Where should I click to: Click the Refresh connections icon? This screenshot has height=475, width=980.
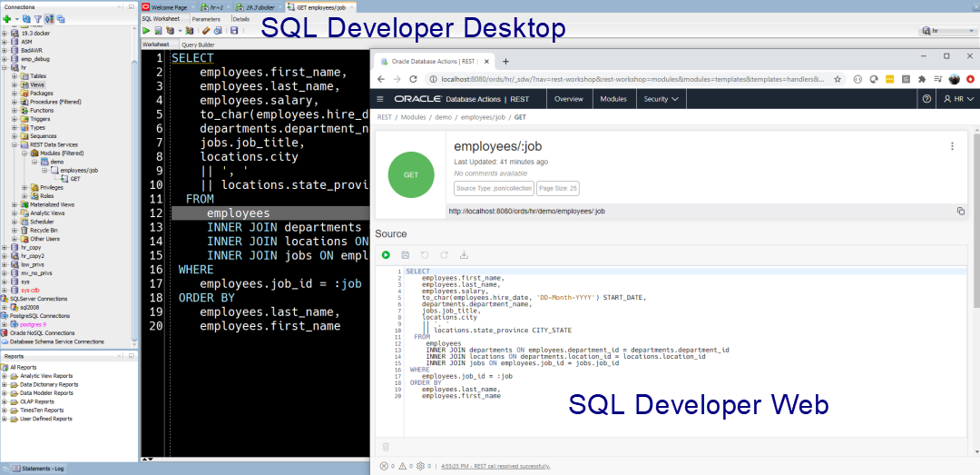pyautogui.click(x=26, y=19)
